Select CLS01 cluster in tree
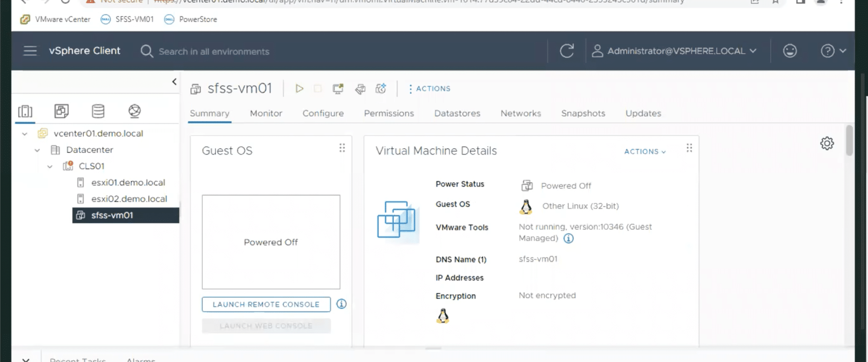This screenshot has height=362, width=868. [x=91, y=166]
